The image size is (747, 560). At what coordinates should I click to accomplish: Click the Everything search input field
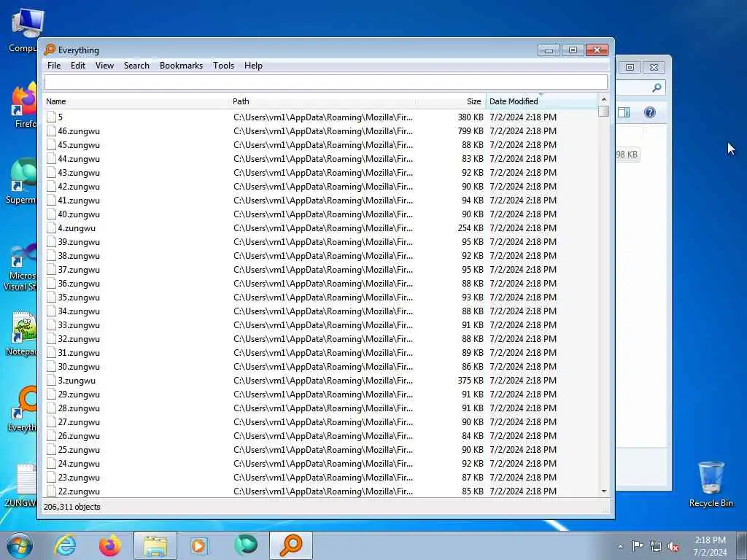(326, 82)
